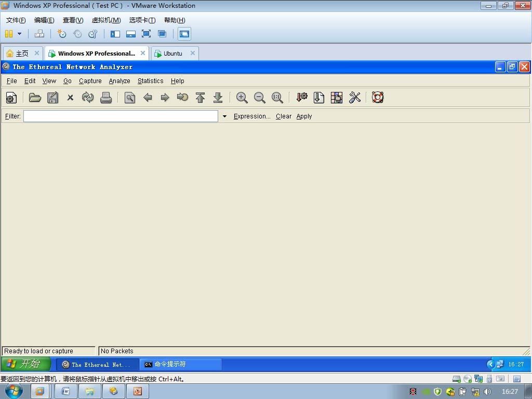Close the Ubuntu tab
Screen dimensions: 532x399
pos(192,54)
